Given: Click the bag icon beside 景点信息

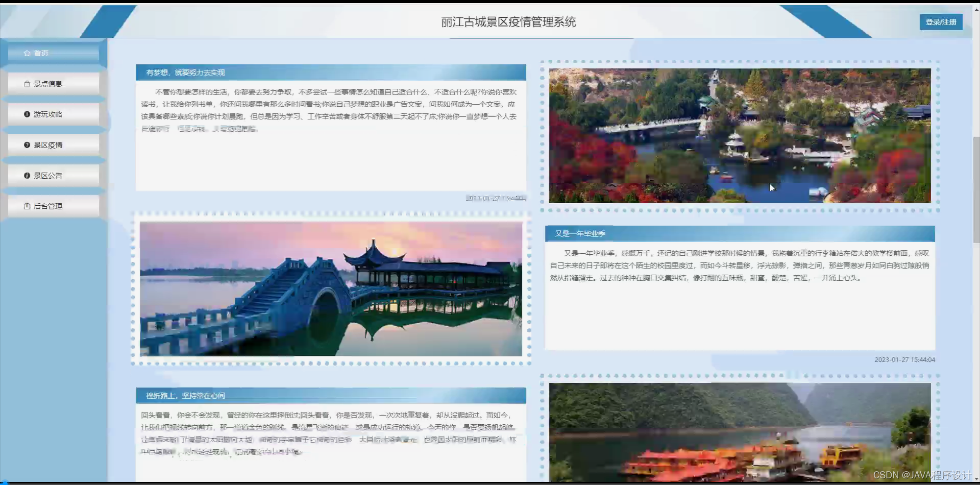Looking at the screenshot, I should tap(27, 84).
